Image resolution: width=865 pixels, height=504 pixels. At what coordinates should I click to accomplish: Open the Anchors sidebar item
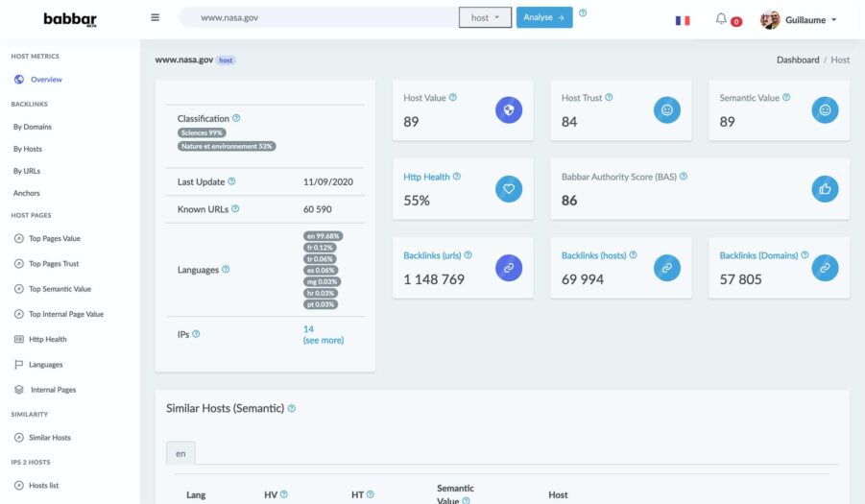pos(27,193)
